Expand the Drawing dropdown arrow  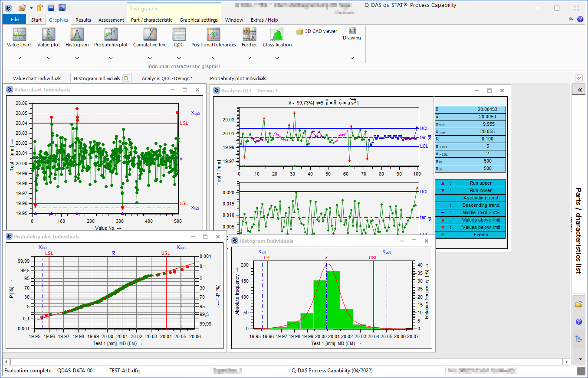[352, 58]
